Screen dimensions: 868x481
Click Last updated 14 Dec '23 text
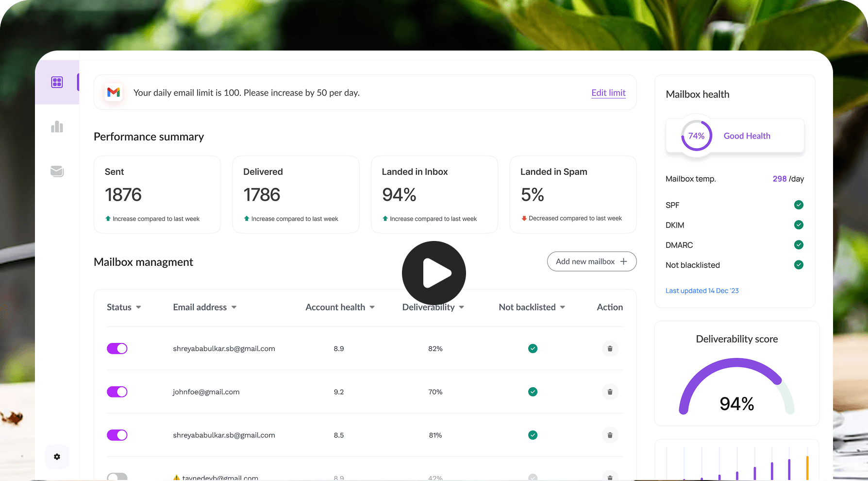702,291
